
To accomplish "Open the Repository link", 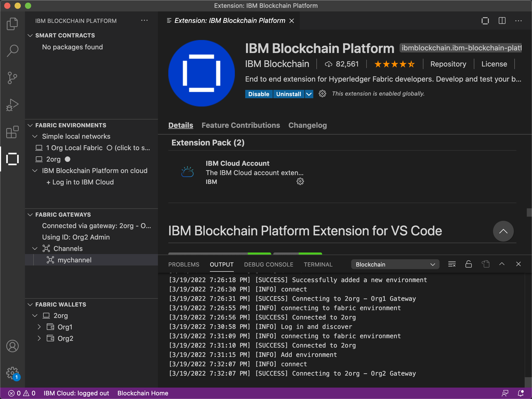I will point(448,64).
